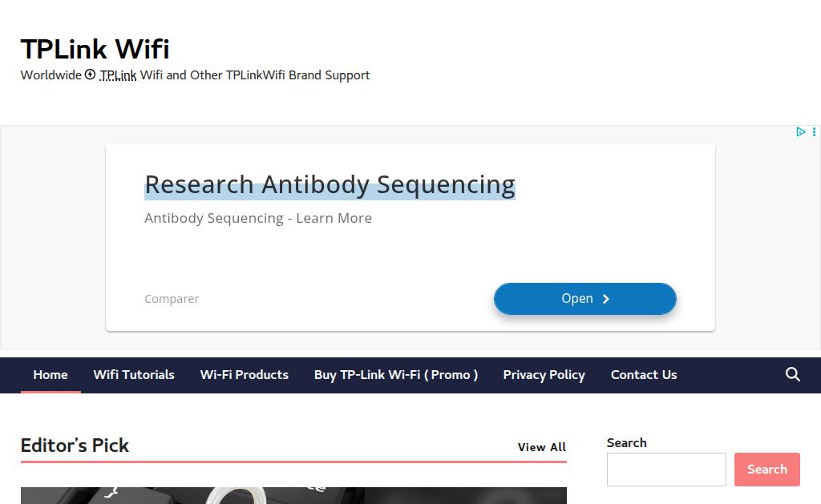821x504 pixels.
Task: Open the Privacy Policy page
Action: click(544, 375)
